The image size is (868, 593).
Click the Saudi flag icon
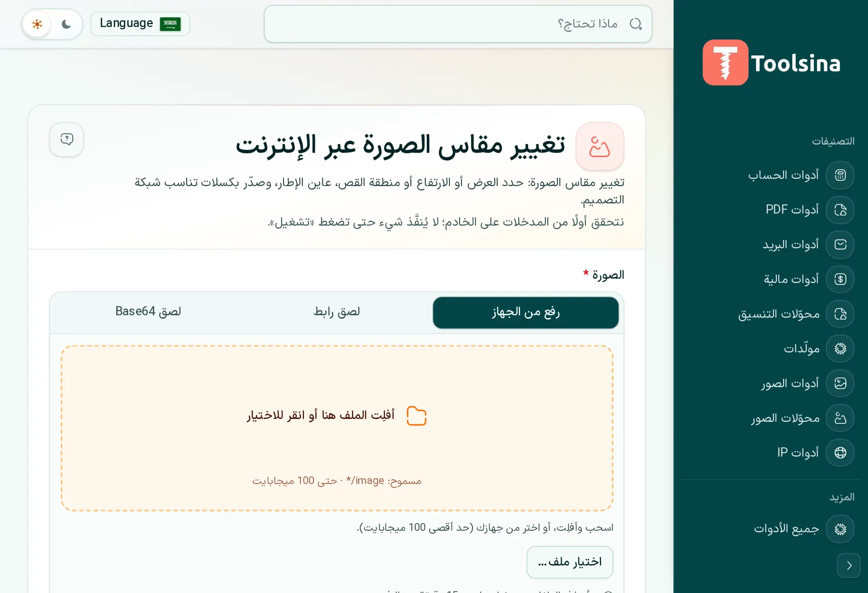[x=170, y=24]
